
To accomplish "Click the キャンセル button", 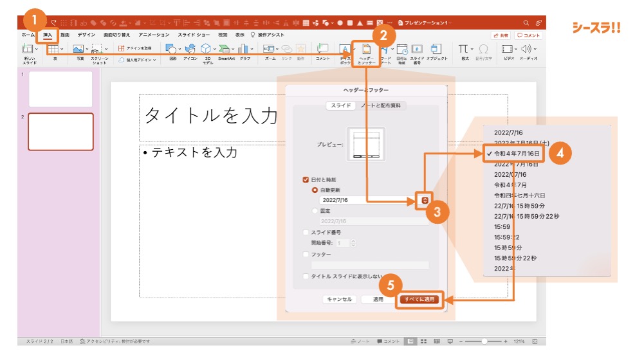I will (339, 299).
